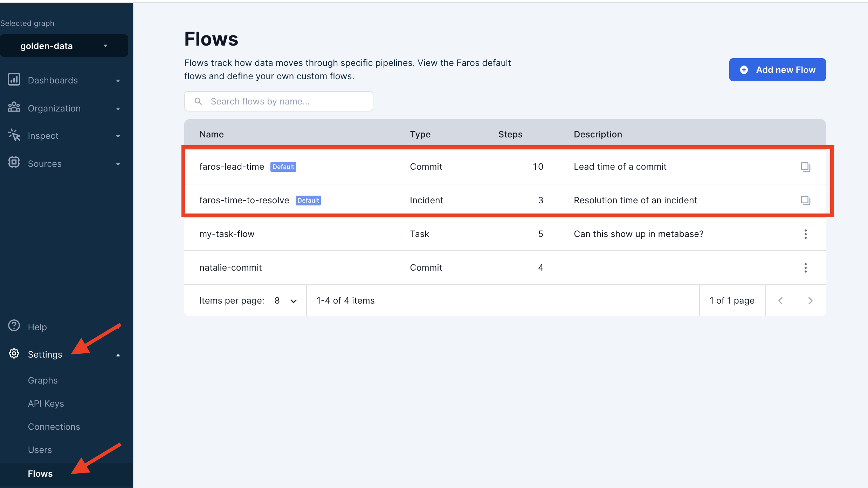Open kebab menu for natalie-commit row
Image resolution: width=868 pixels, height=488 pixels.
805,267
